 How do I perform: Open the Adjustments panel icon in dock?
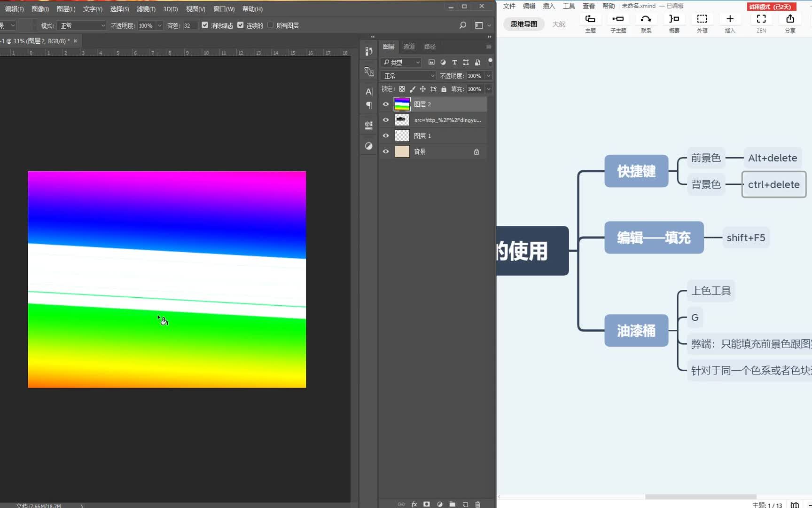(x=369, y=146)
